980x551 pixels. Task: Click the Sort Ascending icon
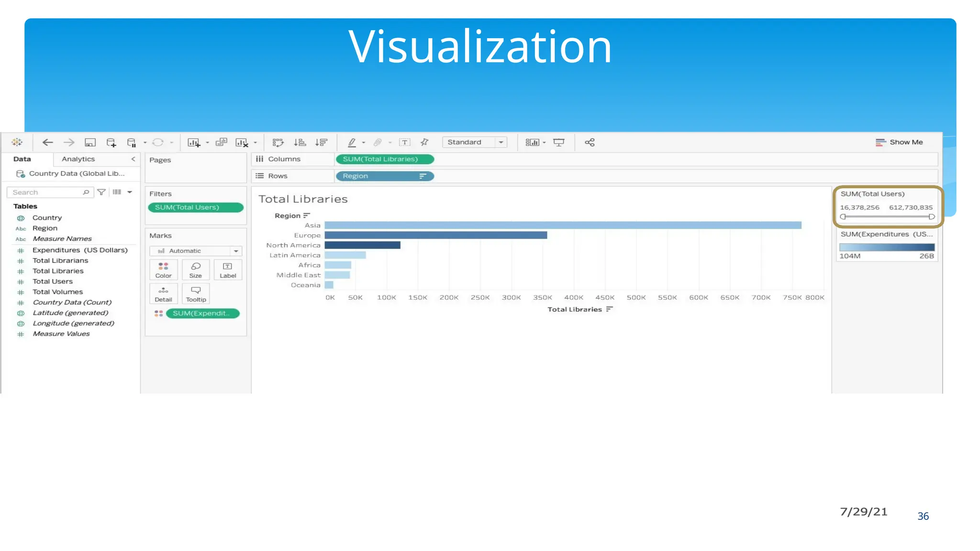[300, 143]
